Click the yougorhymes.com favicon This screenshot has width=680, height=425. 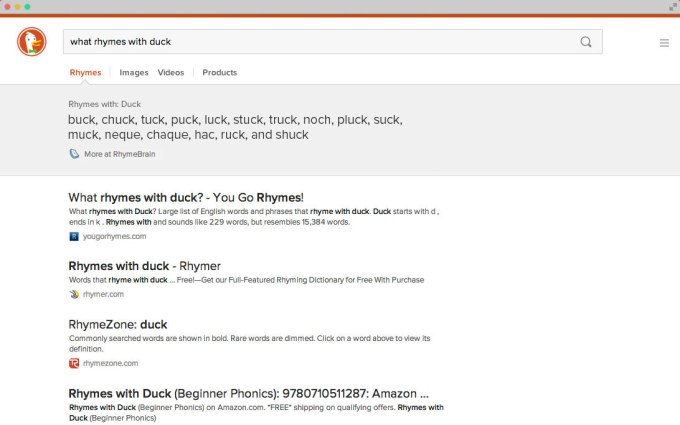point(74,237)
